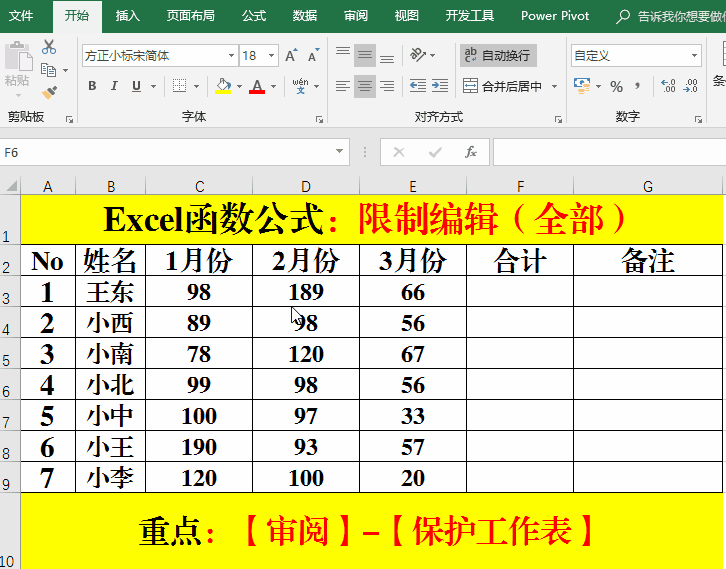Select the Format Painter brush icon
Screen dimensions: 726x569
point(49,92)
